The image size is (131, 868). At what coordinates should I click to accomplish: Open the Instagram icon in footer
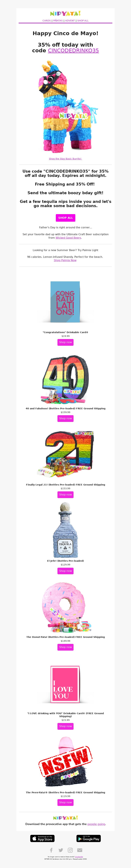[70, 850]
